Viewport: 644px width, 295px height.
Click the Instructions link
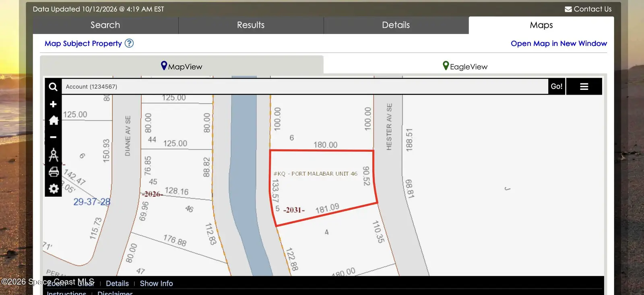(x=66, y=293)
